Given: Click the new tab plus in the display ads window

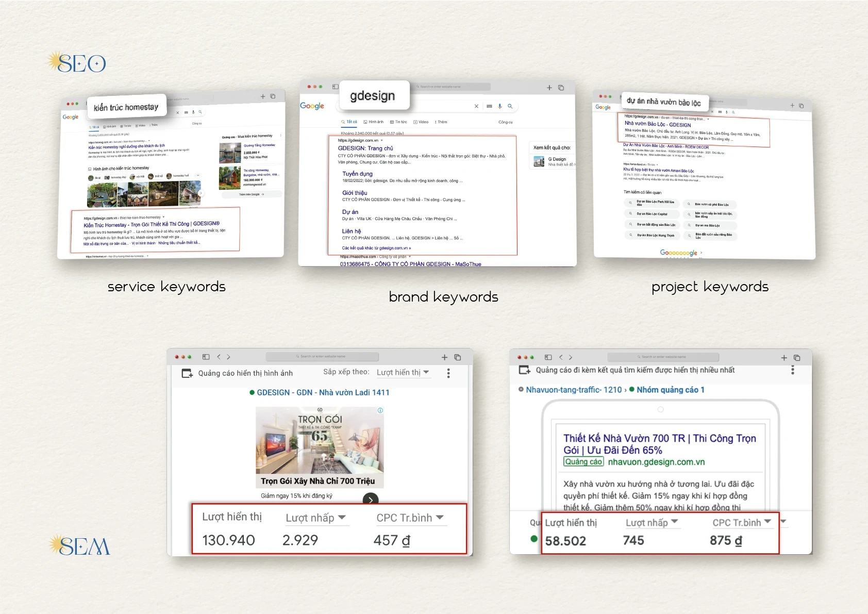Looking at the screenshot, I should coord(444,357).
